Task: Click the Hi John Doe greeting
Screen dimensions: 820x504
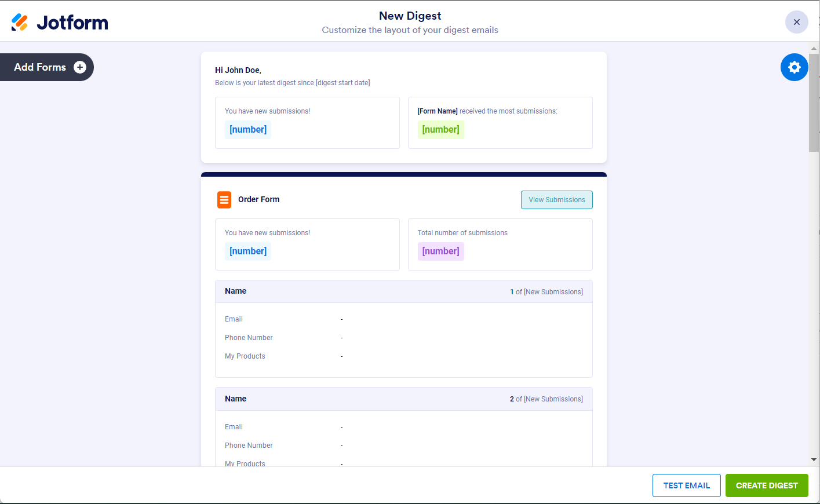Action: click(x=238, y=70)
